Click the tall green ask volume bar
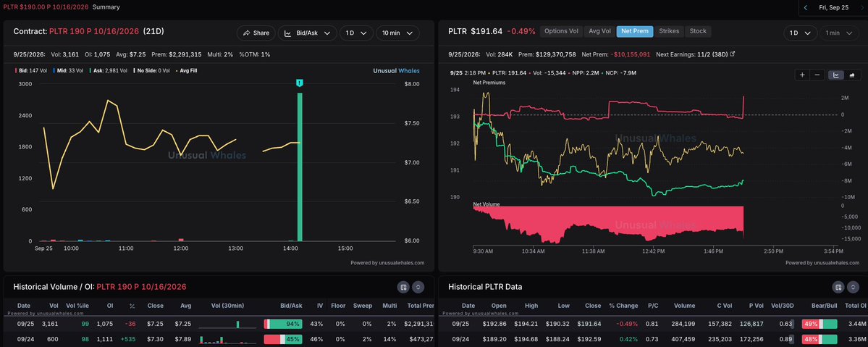868x347 pixels. pyautogui.click(x=300, y=167)
